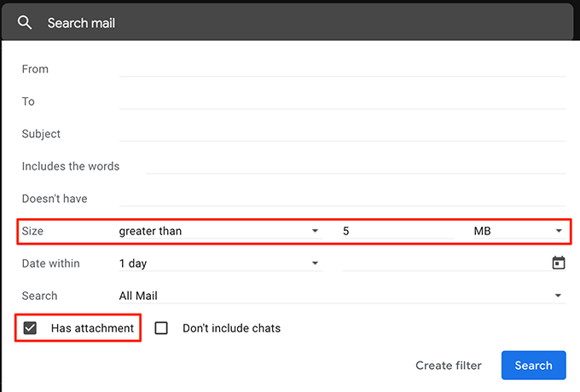Open the MB size unit dropdown
Screen dimensions: 580x392
click(518, 231)
